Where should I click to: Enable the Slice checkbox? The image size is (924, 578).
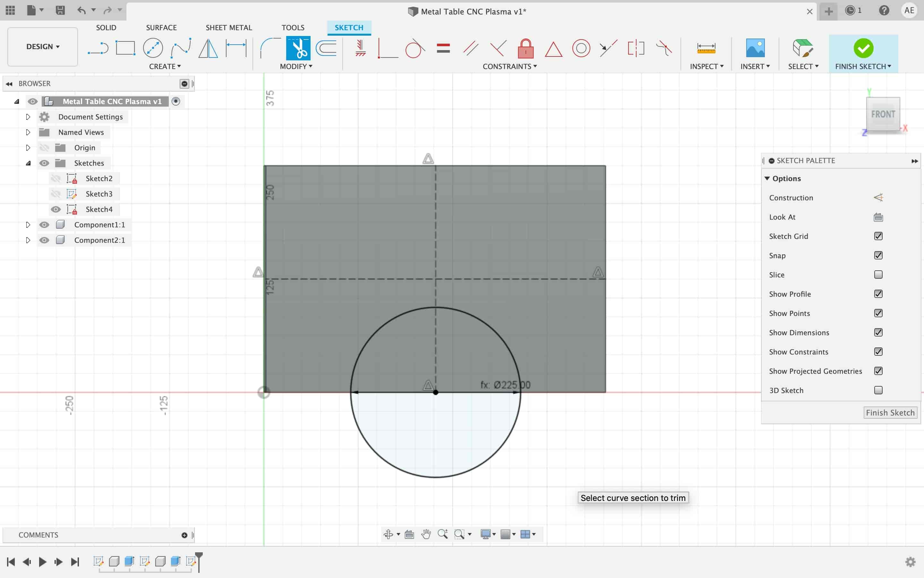(878, 275)
